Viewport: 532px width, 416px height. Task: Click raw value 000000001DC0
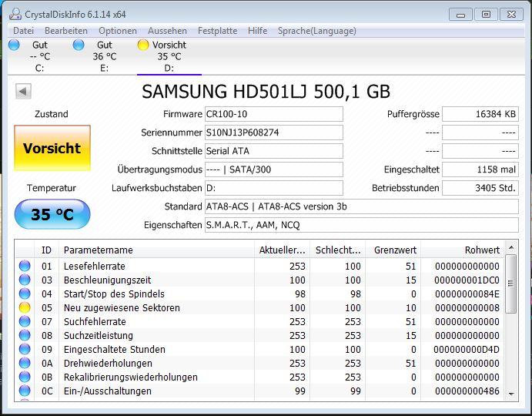pyautogui.click(x=467, y=280)
